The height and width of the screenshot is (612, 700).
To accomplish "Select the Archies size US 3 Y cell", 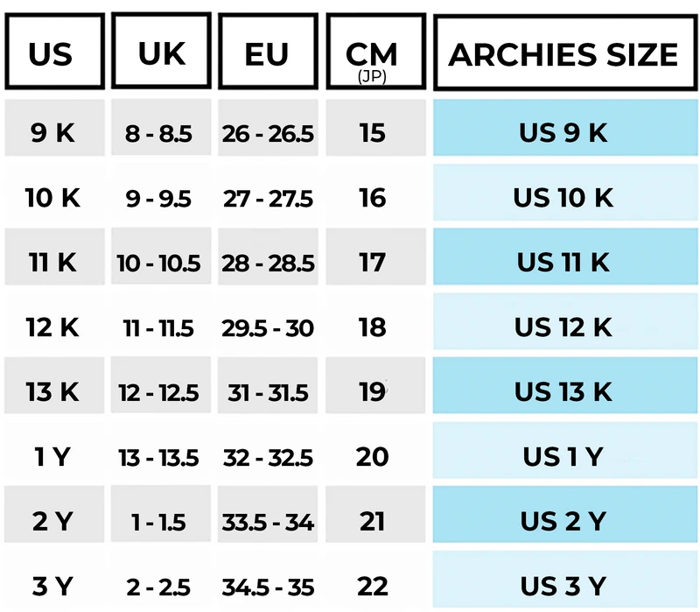I will click(x=563, y=585).
